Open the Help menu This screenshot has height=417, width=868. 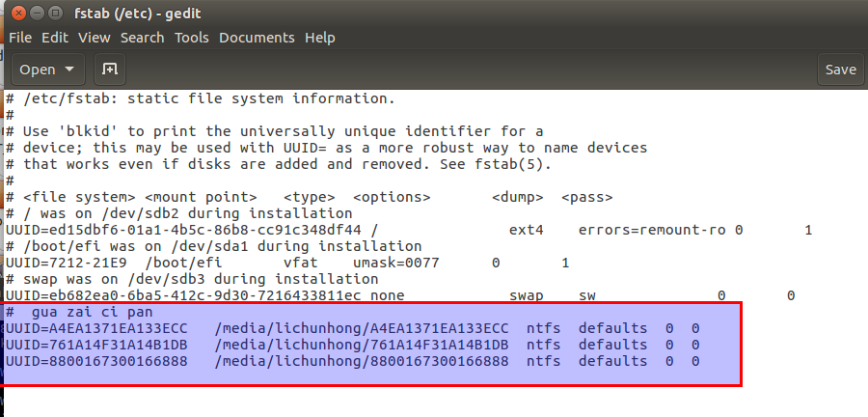coord(320,38)
